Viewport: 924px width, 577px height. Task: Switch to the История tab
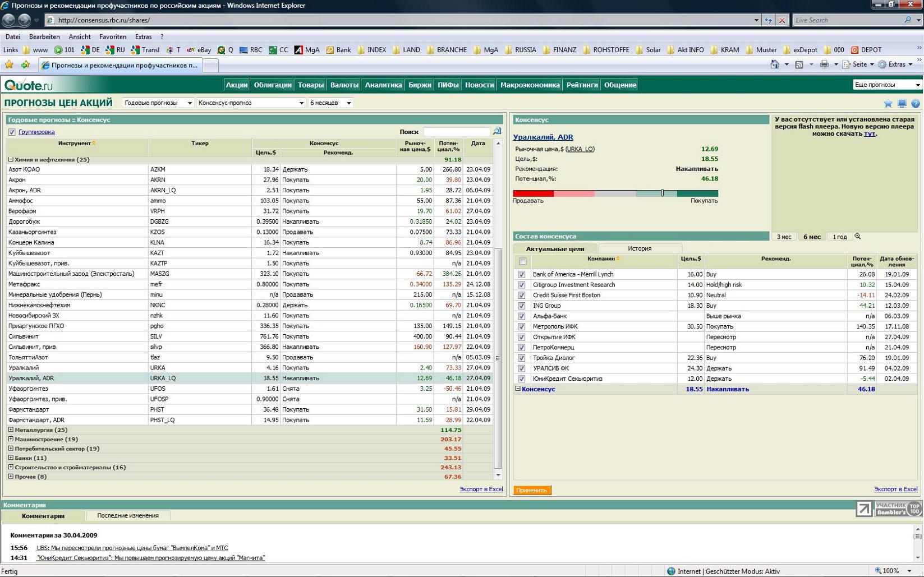[640, 248]
